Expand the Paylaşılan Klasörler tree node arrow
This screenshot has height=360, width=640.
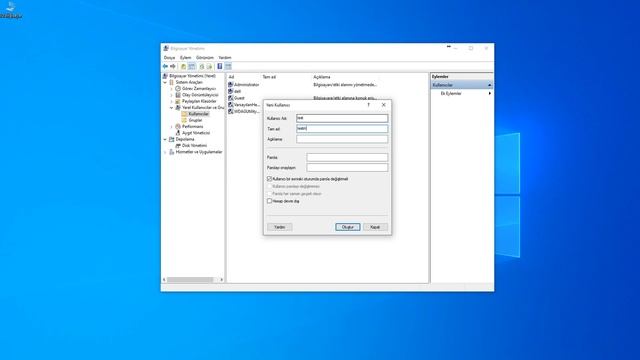[x=172, y=101]
